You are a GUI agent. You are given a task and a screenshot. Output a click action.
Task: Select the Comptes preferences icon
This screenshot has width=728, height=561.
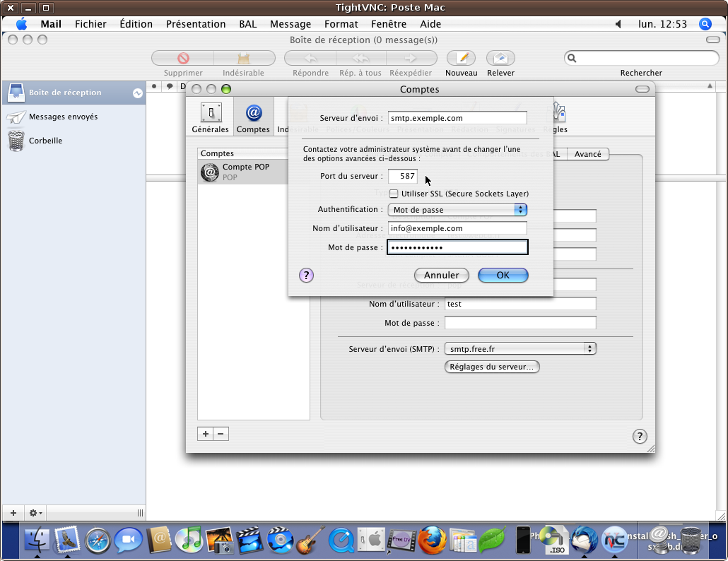point(253,118)
